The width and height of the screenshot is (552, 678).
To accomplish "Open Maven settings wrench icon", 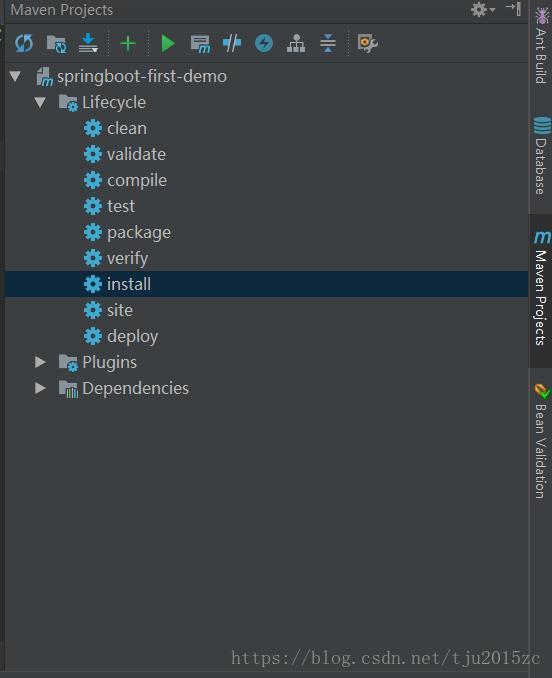I will [367, 44].
